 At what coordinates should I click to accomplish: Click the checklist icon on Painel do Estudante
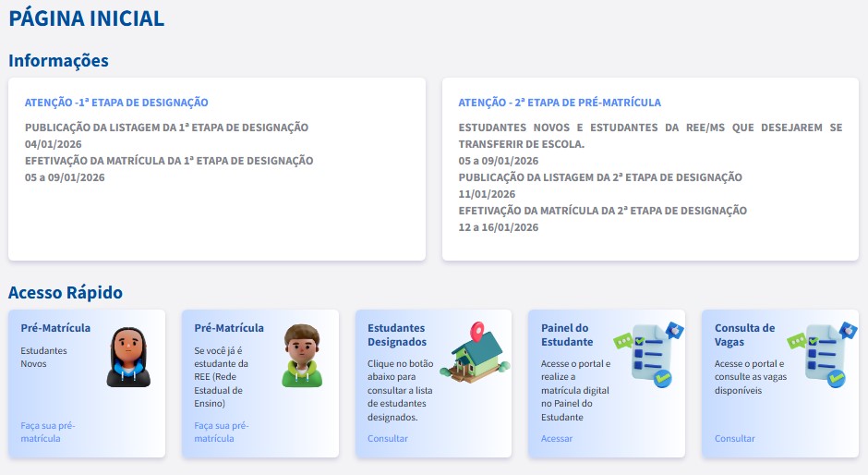point(648,353)
